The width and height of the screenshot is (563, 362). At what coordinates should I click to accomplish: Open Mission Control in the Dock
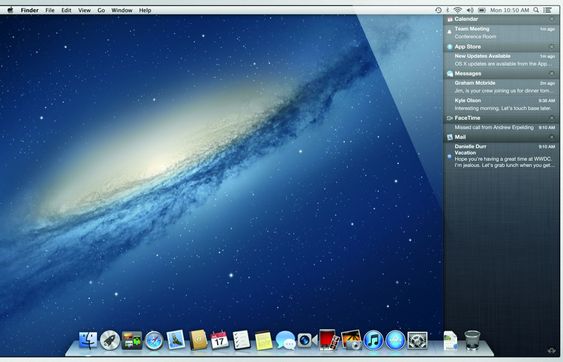(132, 340)
